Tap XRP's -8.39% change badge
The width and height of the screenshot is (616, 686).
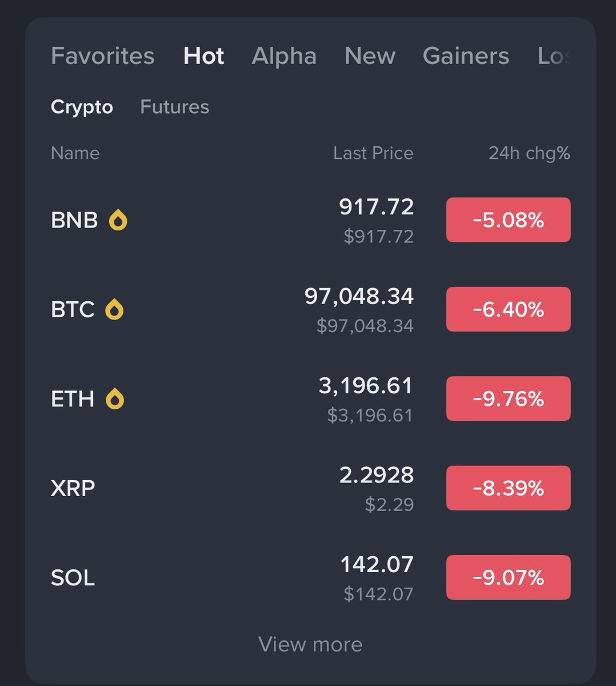508,488
